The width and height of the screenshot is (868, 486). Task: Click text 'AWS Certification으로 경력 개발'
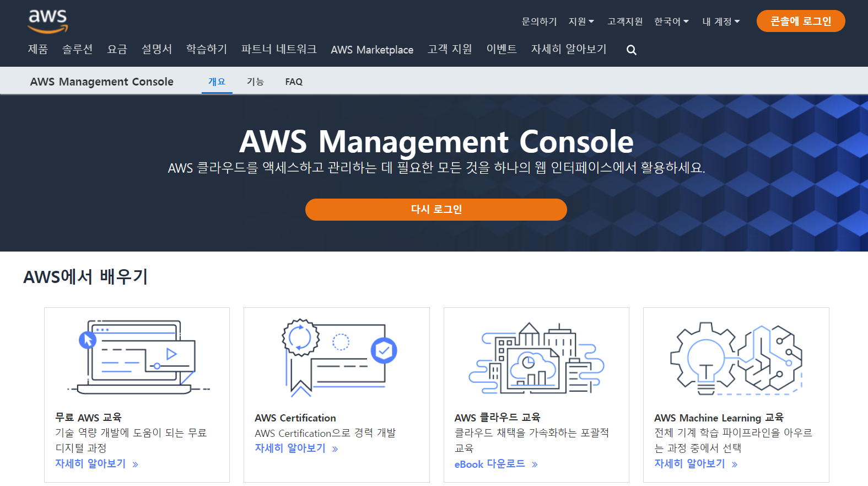click(x=325, y=433)
